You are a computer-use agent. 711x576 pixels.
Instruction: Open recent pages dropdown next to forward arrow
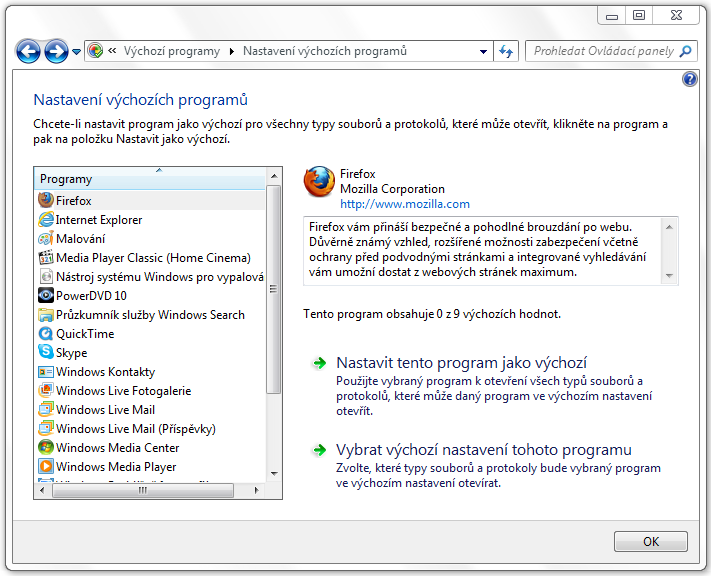[76, 52]
